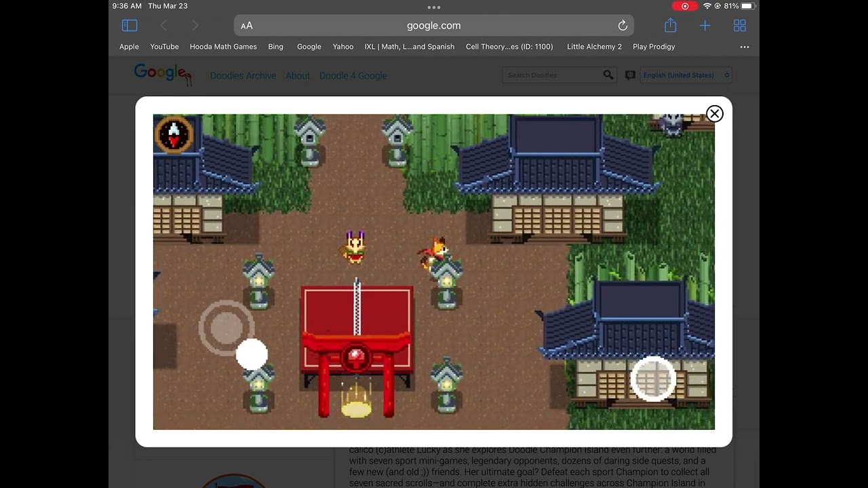
Task: Open the AA reader options
Action: tap(247, 26)
